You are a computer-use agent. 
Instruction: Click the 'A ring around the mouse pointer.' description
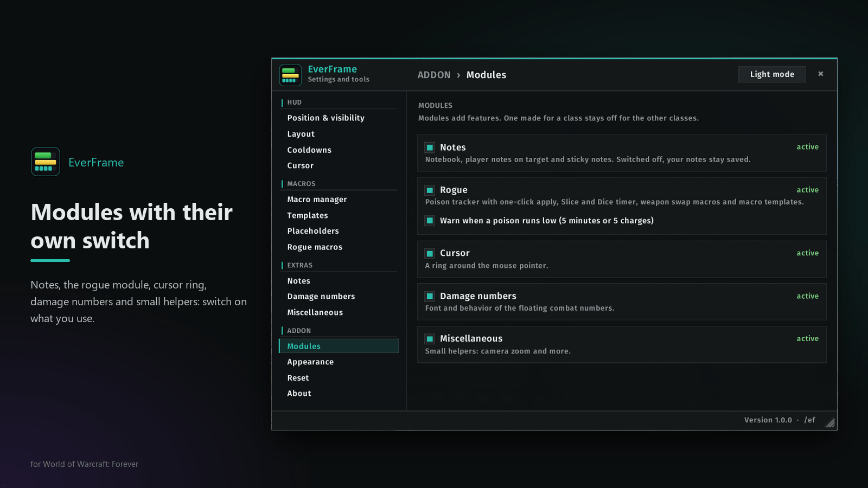coord(487,266)
